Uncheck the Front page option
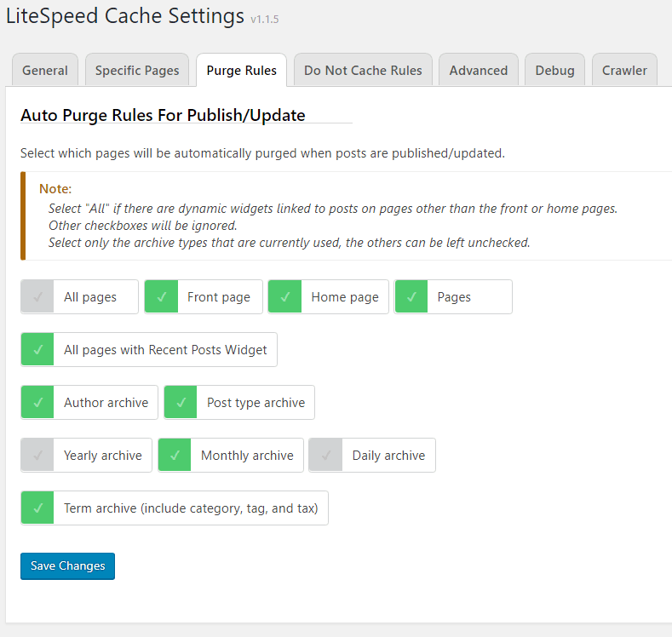Image resolution: width=672 pixels, height=637 pixels. tap(161, 297)
